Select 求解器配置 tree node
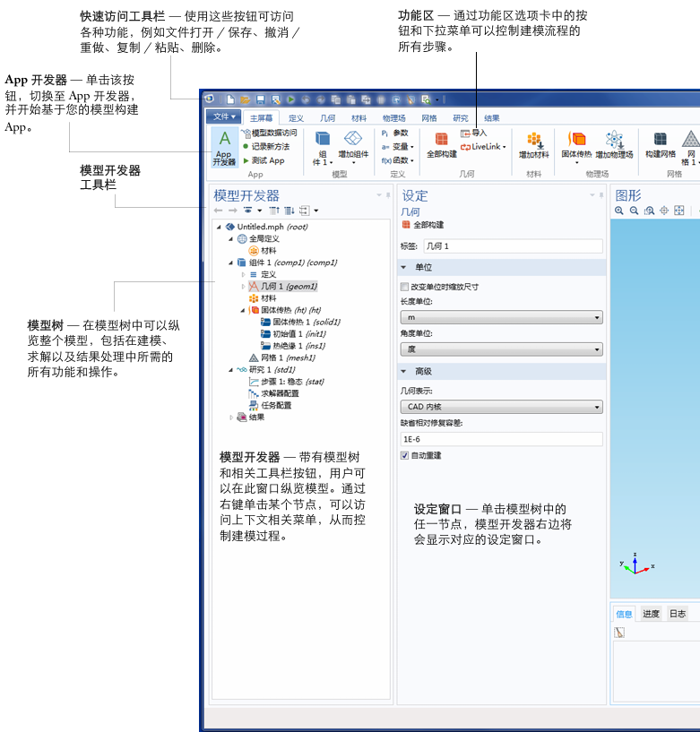700x732 pixels. (273, 393)
